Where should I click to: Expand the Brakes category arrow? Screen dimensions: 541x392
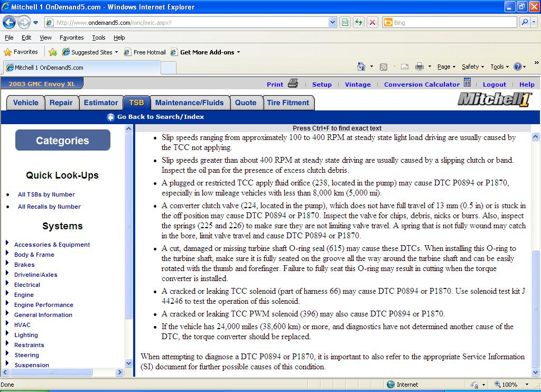(7, 263)
